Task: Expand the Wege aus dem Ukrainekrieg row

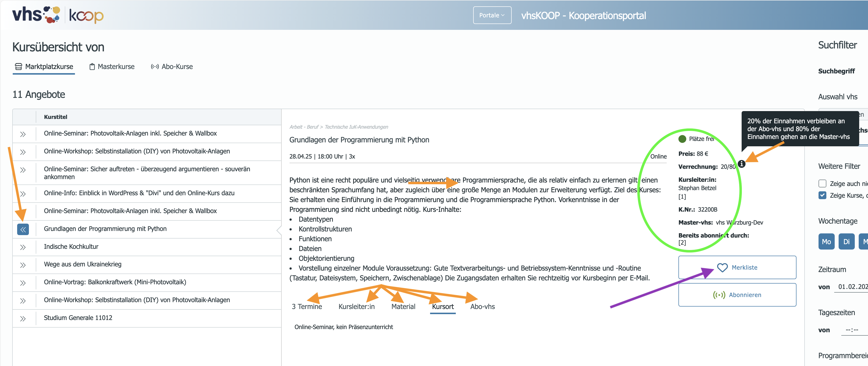Action: (x=23, y=265)
